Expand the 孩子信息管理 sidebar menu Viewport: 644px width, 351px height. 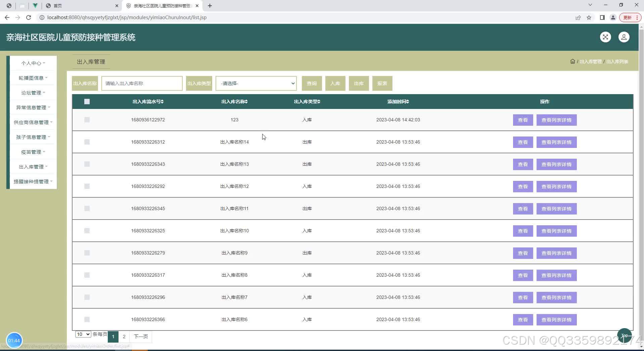33,137
